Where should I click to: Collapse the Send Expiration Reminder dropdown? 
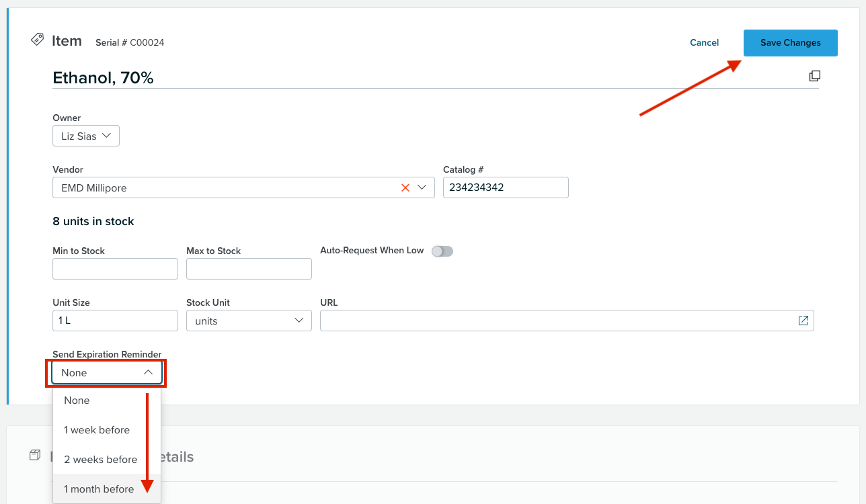click(x=107, y=372)
